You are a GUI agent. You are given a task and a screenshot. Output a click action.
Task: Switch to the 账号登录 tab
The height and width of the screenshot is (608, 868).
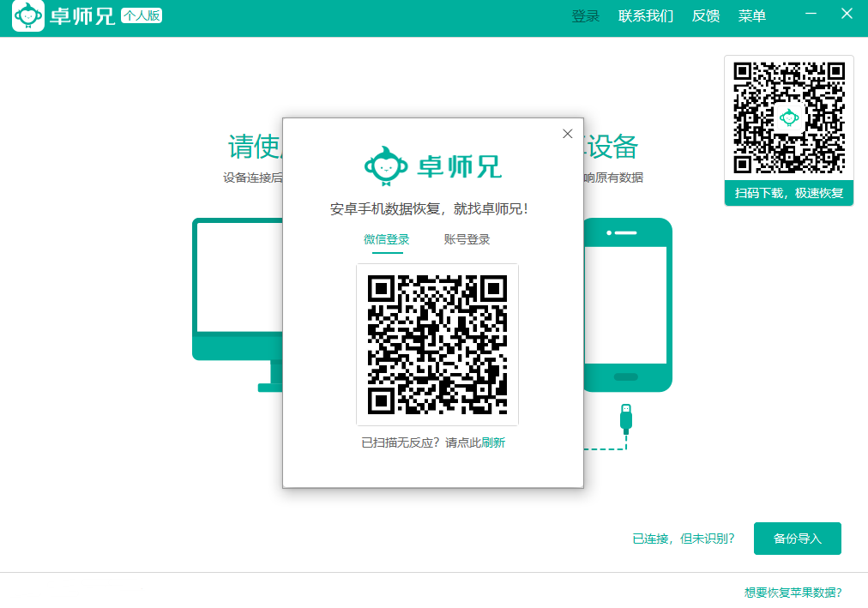467,240
